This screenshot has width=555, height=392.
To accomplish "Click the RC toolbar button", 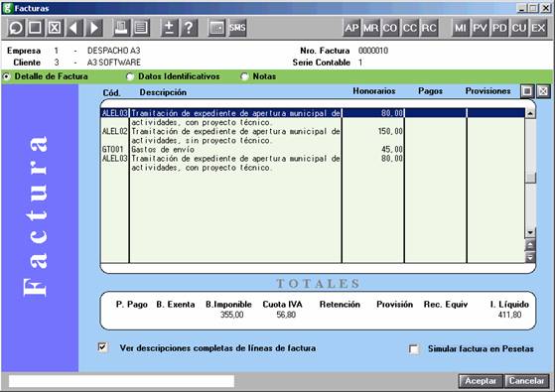I will tap(429, 28).
